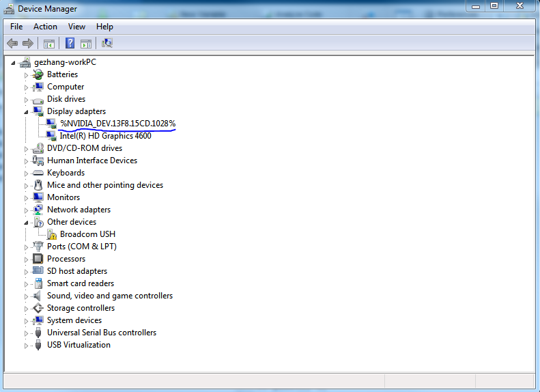Click the USB Virtualization plug icon
540x392 pixels.
38,345
